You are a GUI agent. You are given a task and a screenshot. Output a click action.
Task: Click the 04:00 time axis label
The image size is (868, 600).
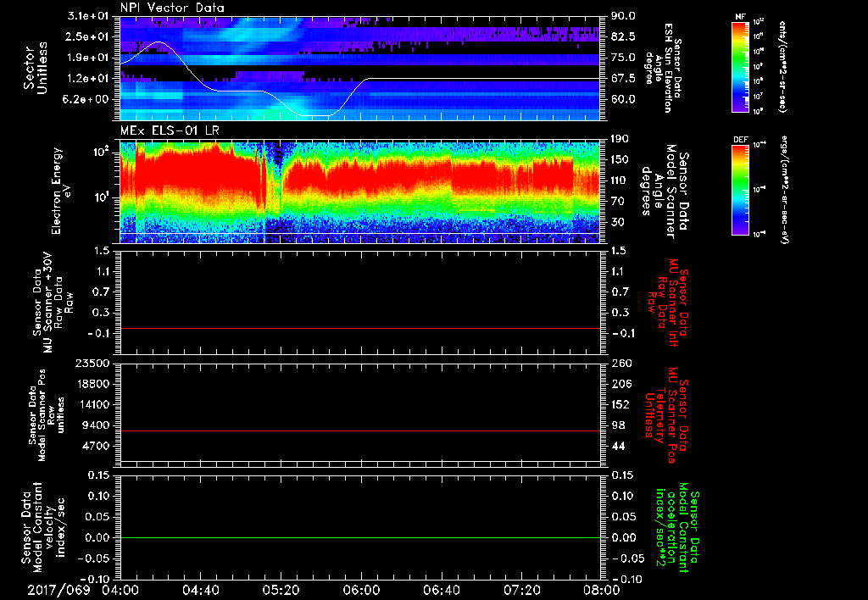pyautogui.click(x=121, y=588)
